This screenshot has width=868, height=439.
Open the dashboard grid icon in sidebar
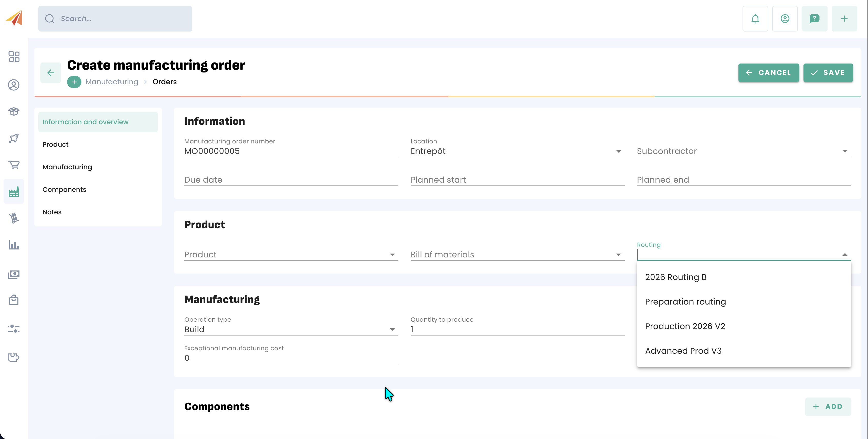[14, 57]
